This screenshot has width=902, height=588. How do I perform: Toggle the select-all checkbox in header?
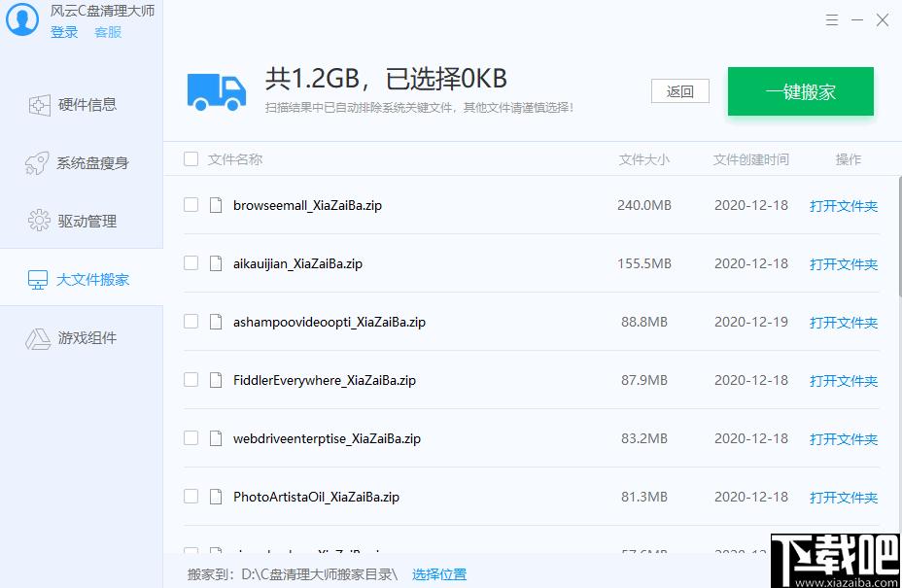pos(191,158)
